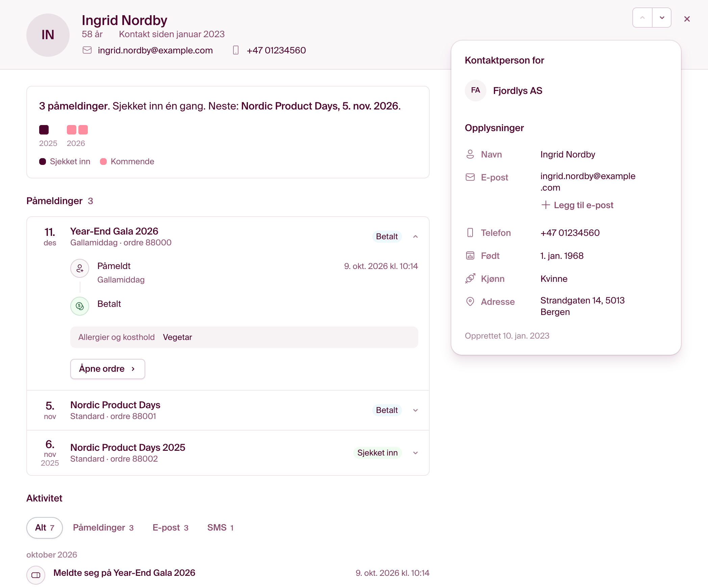
Task: Switch to the E-post 3 tab
Action: [x=170, y=528]
